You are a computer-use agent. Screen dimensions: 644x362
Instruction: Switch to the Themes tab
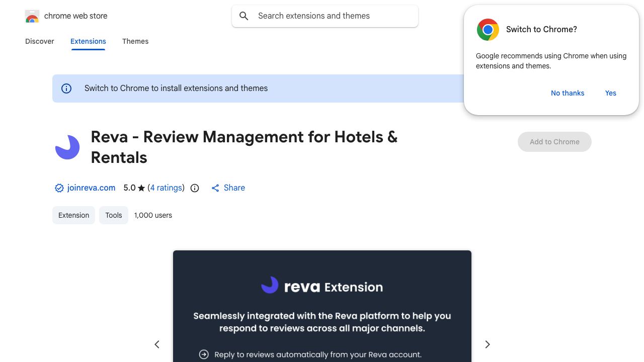point(135,41)
